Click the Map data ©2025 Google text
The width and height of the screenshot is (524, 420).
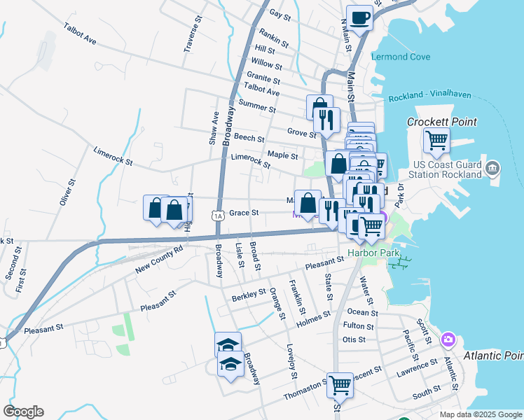pyautogui.click(x=480, y=414)
